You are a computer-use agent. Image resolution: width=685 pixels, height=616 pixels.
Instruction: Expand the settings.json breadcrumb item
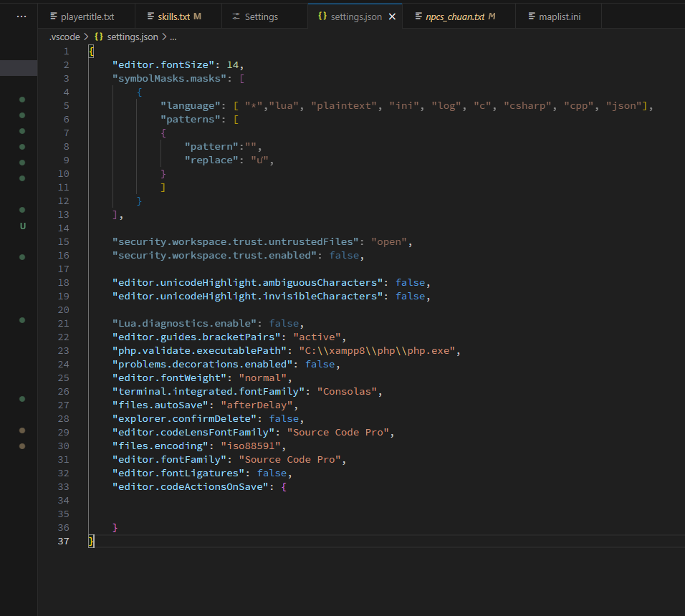point(132,37)
